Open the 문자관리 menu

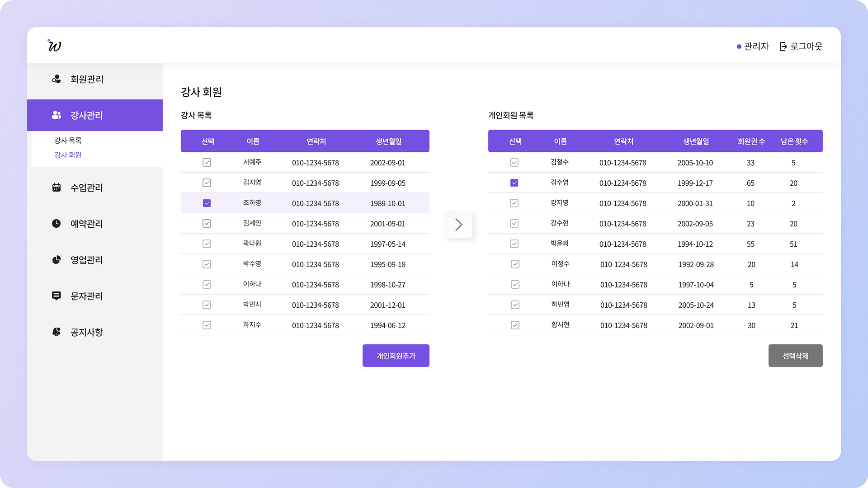(x=95, y=296)
